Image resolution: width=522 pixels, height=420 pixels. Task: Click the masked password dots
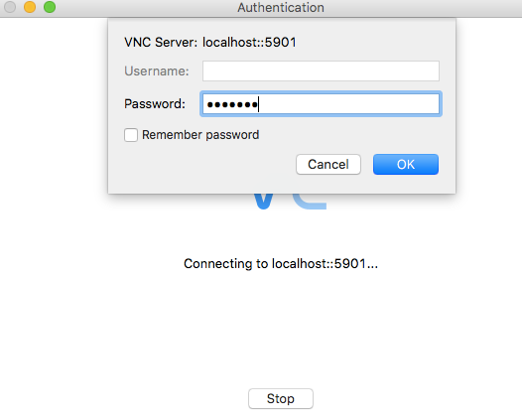(232, 104)
